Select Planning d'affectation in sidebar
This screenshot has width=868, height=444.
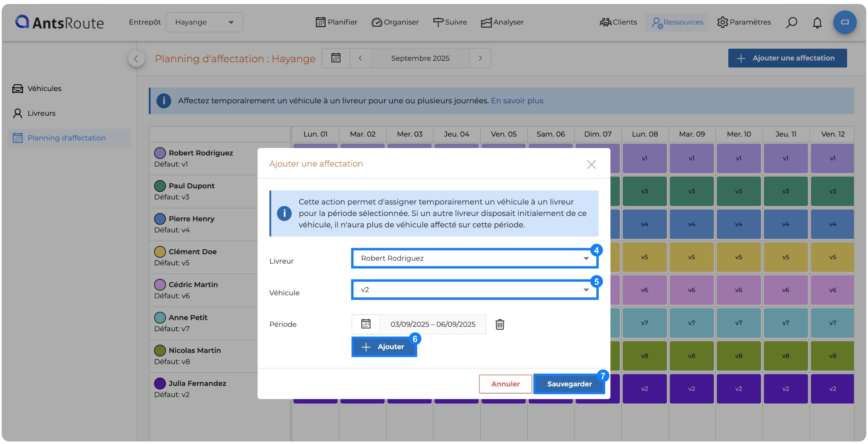(x=69, y=138)
